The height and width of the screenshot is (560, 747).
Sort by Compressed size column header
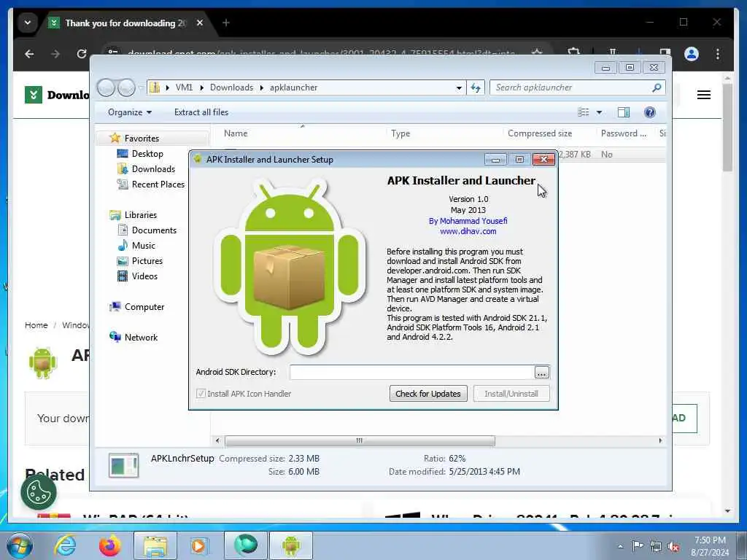point(540,133)
